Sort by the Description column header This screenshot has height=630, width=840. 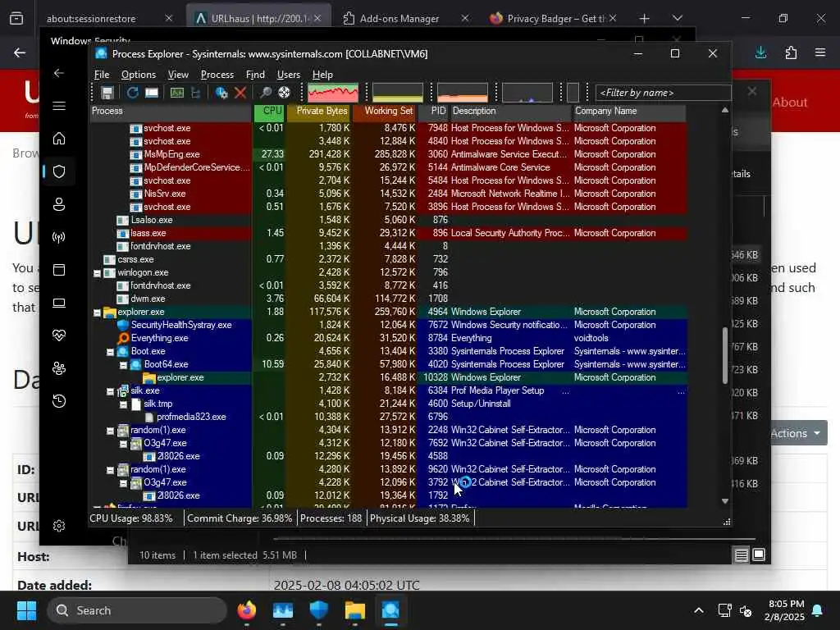coord(510,111)
